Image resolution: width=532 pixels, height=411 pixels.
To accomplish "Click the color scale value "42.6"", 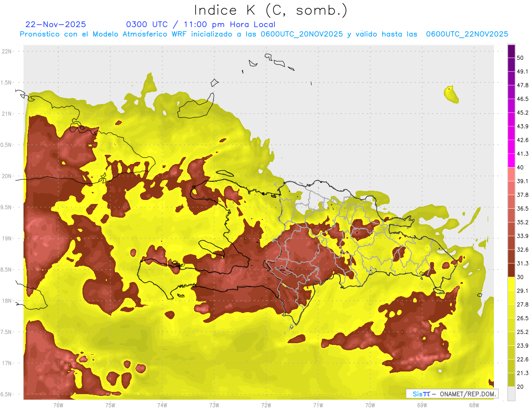I will point(523,140).
